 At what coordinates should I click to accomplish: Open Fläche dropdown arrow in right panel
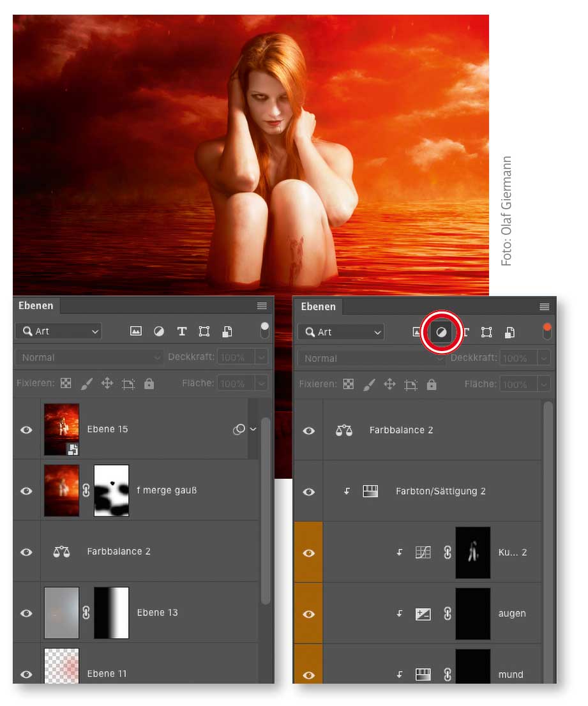543,384
